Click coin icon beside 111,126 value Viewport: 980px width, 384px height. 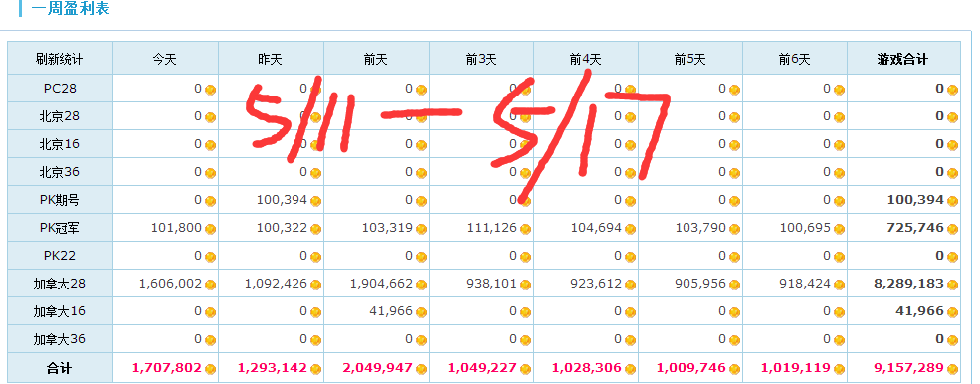[525, 229]
